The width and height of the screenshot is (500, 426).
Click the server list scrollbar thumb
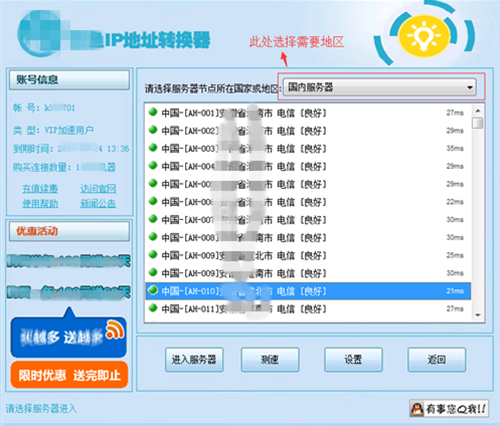478,123
